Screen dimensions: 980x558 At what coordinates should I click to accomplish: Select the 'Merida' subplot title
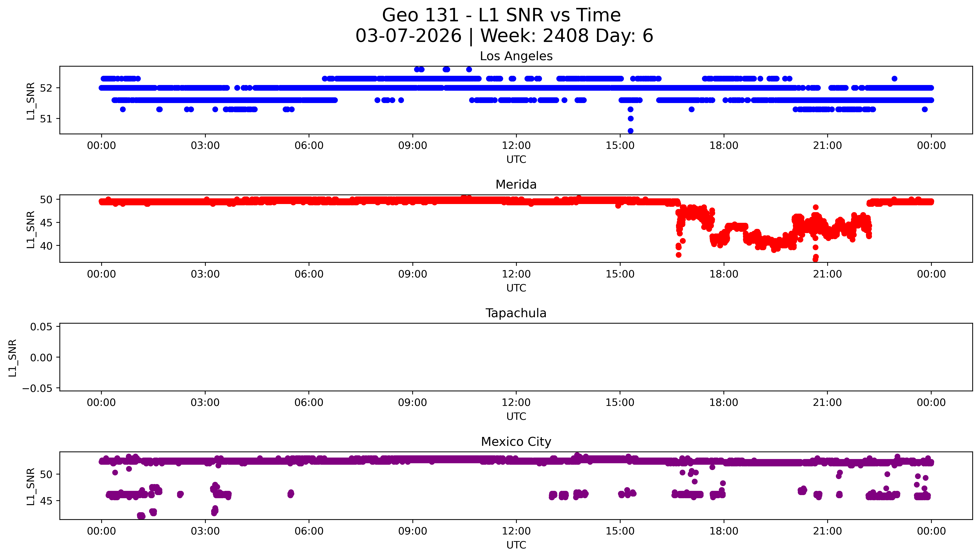click(x=516, y=185)
